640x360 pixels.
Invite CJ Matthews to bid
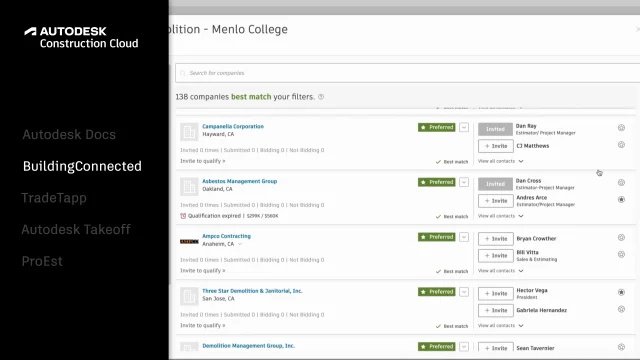(x=496, y=146)
